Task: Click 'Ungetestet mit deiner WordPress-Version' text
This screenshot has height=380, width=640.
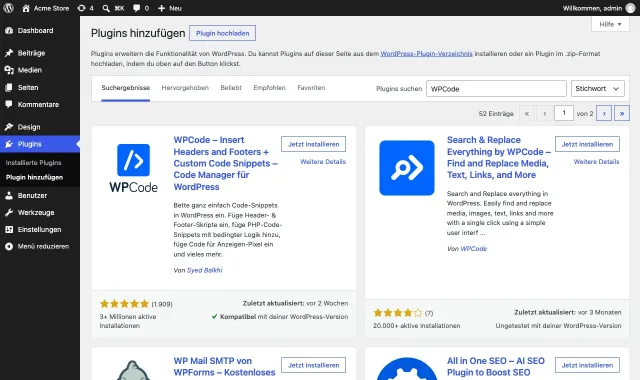Action: (558, 326)
